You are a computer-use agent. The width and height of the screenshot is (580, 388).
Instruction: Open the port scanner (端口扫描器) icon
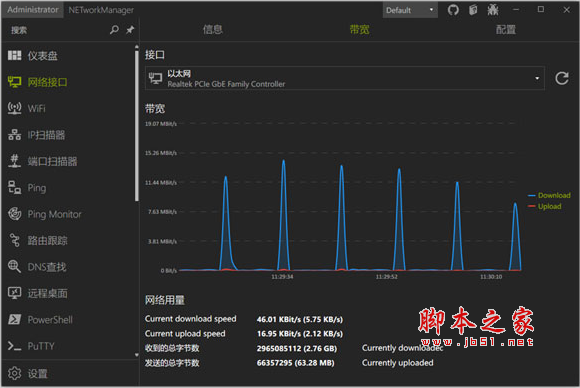tap(14, 161)
